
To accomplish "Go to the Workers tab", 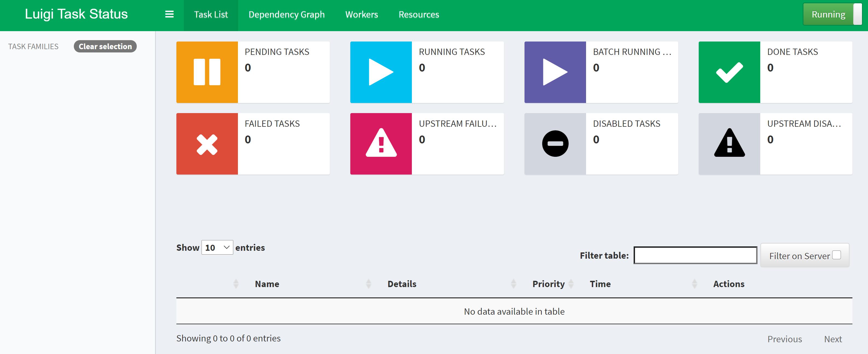I will (362, 14).
